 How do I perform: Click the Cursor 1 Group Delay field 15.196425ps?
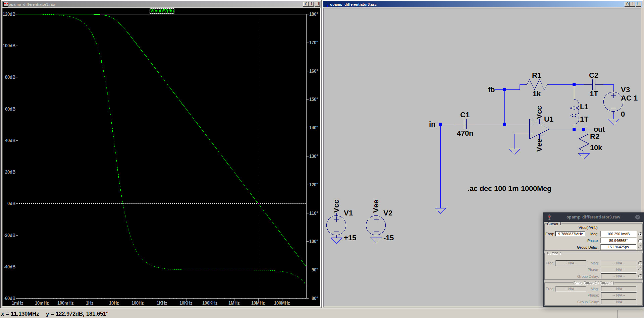(618, 247)
